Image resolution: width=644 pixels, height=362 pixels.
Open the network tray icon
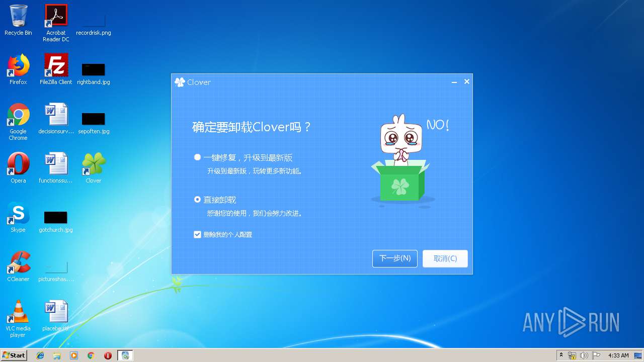coord(572,355)
